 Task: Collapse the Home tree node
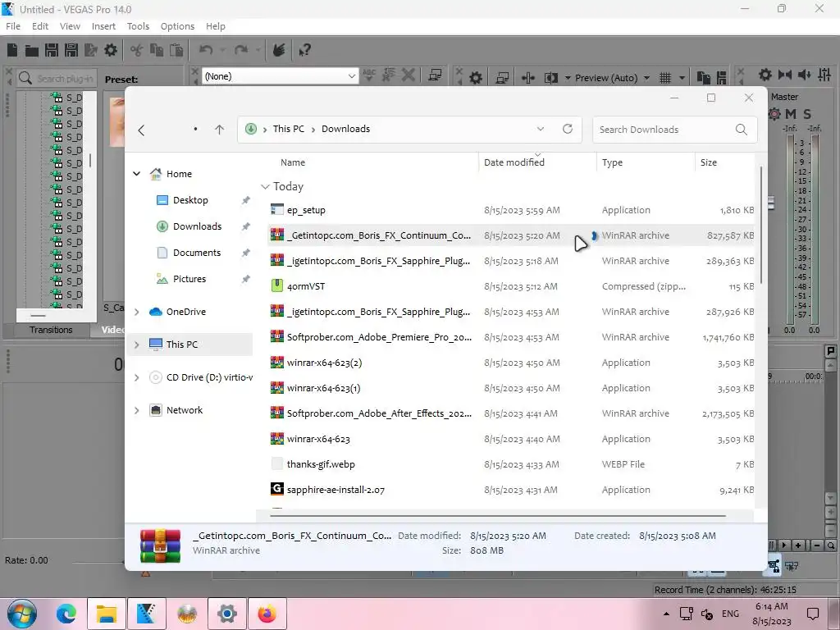pyautogui.click(x=137, y=174)
